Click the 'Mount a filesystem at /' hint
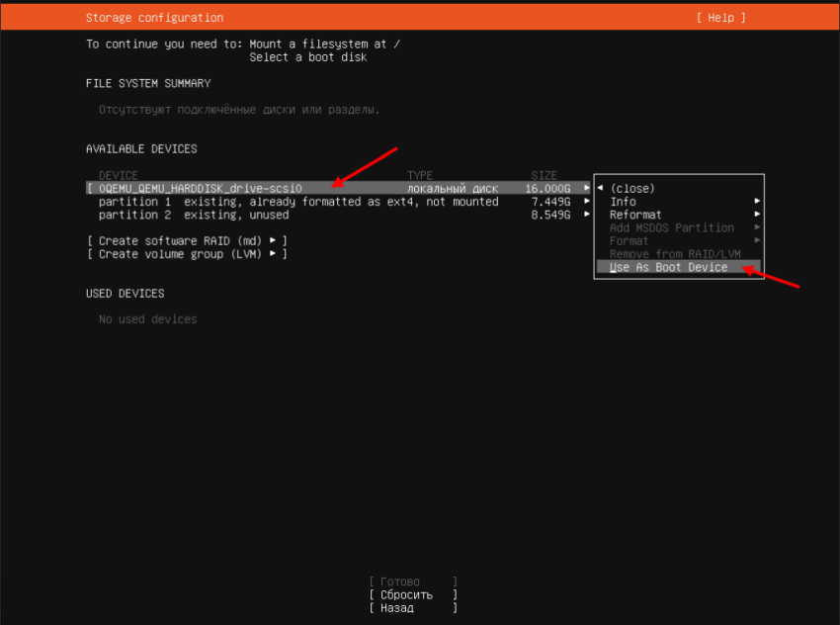Screen dimensions: 840x625 coord(325,44)
